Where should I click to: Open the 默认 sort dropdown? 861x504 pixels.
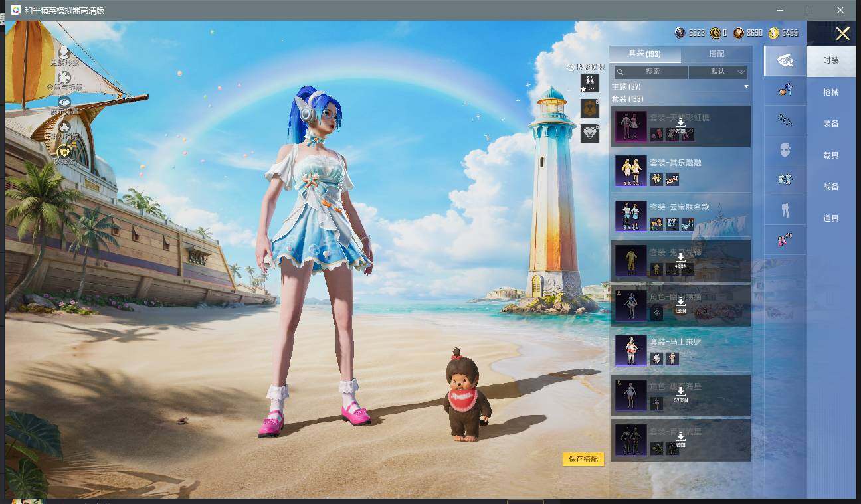click(718, 72)
